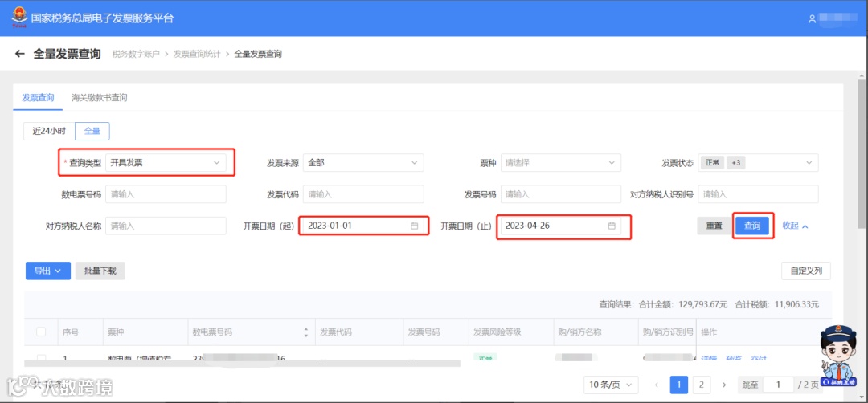The image size is (868, 403).
Task: Go to previous page arrow in pagination
Action: (x=657, y=385)
